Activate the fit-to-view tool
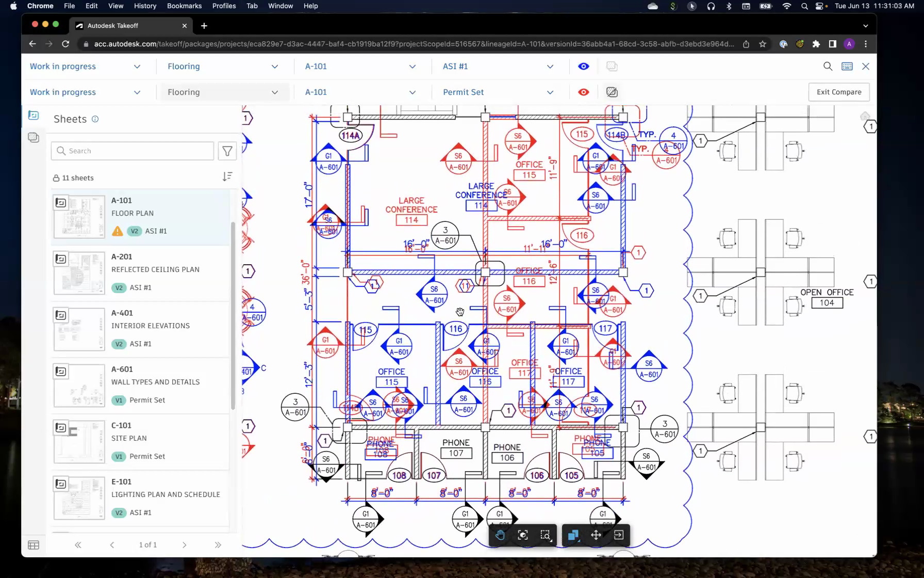The height and width of the screenshot is (578, 924). tap(522, 535)
